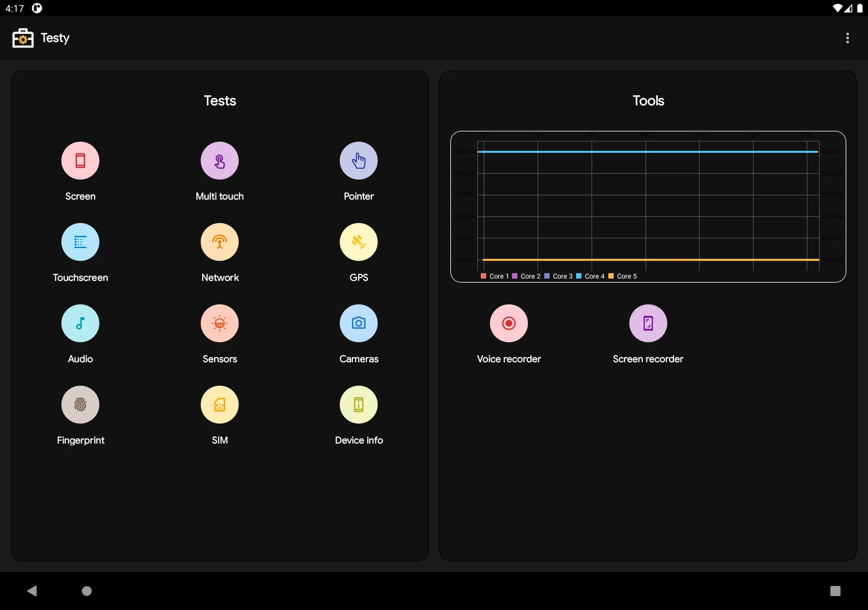
Task: Open the Fingerprint test
Action: click(80, 404)
